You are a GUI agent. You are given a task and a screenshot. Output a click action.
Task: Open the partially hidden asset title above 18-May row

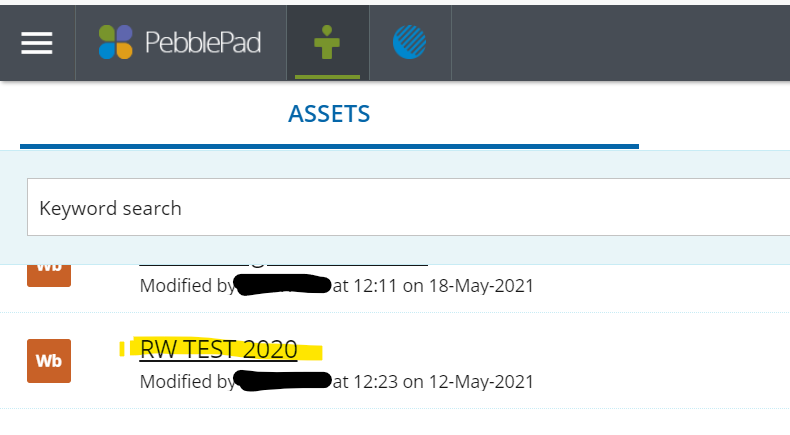tap(283, 265)
